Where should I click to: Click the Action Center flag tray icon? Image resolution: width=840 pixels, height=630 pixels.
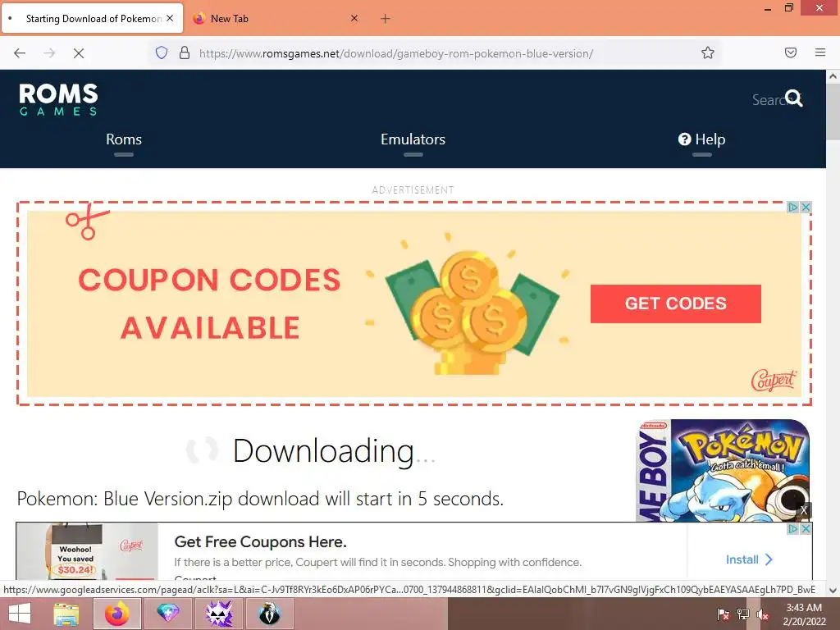pos(723,614)
